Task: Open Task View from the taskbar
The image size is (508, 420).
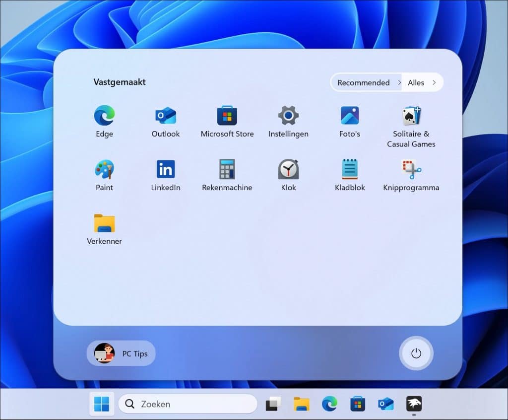Action: (x=273, y=404)
